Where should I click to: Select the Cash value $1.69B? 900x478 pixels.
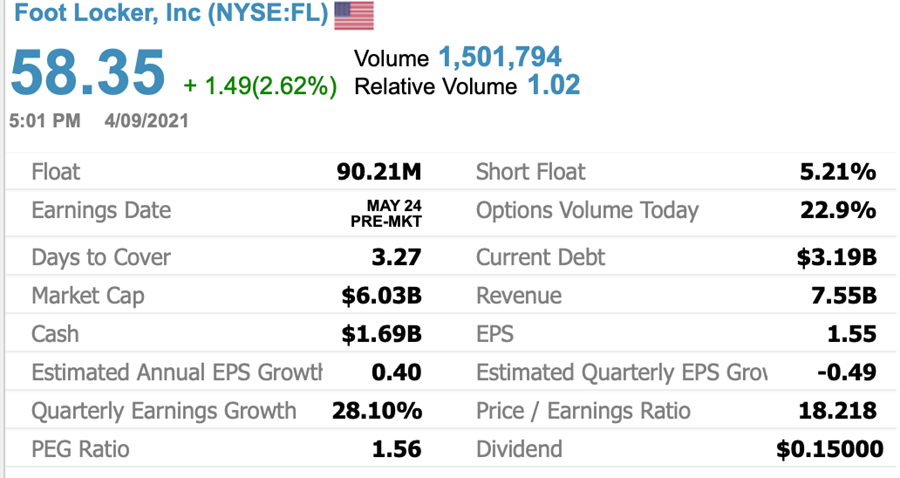click(x=381, y=335)
